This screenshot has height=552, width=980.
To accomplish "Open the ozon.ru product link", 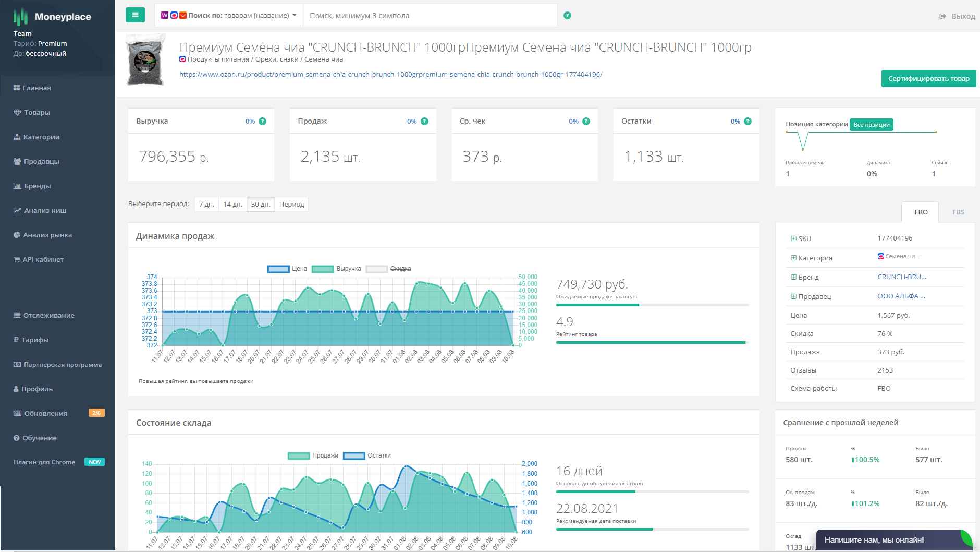I will click(390, 74).
